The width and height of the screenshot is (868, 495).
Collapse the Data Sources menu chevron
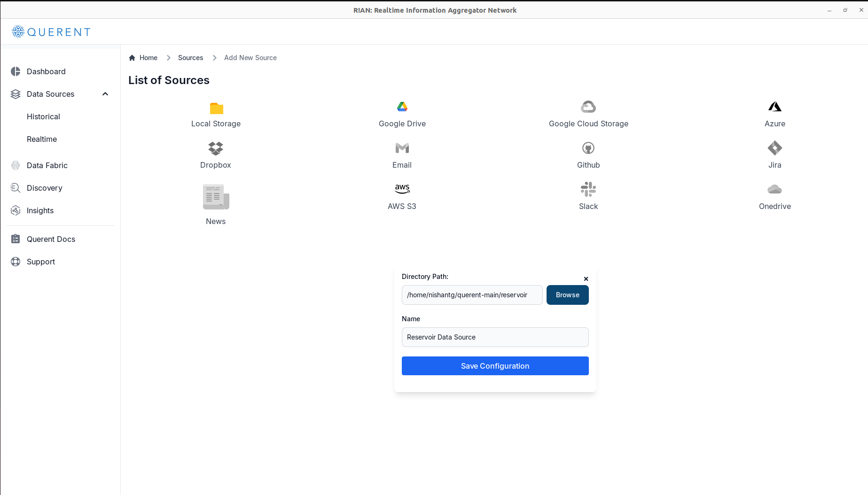pyautogui.click(x=105, y=94)
